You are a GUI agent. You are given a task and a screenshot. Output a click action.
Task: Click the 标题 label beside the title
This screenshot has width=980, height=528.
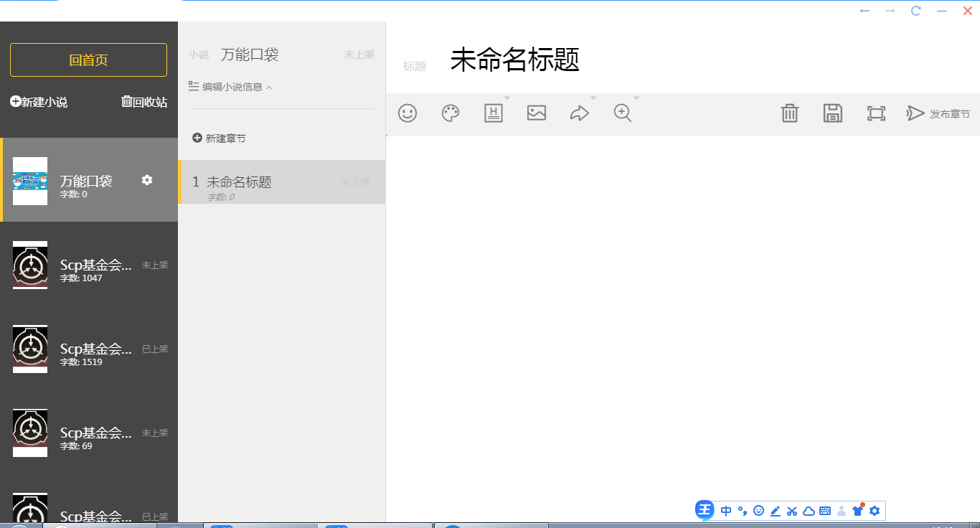click(x=415, y=67)
